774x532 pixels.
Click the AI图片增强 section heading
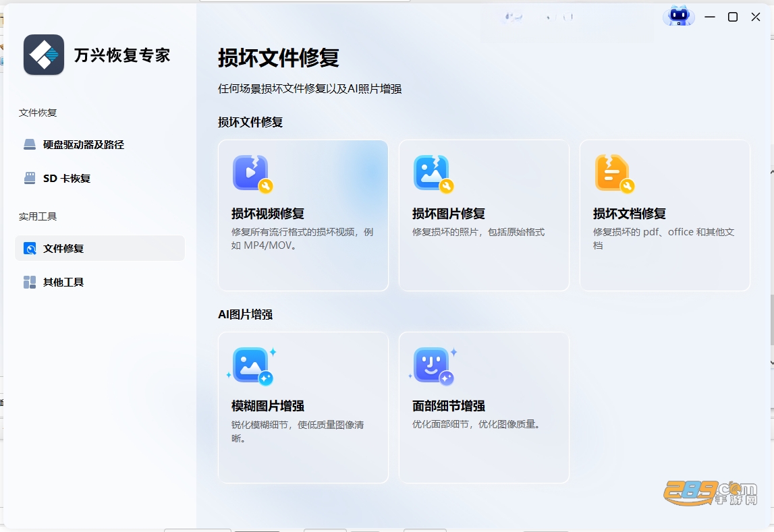coord(246,315)
